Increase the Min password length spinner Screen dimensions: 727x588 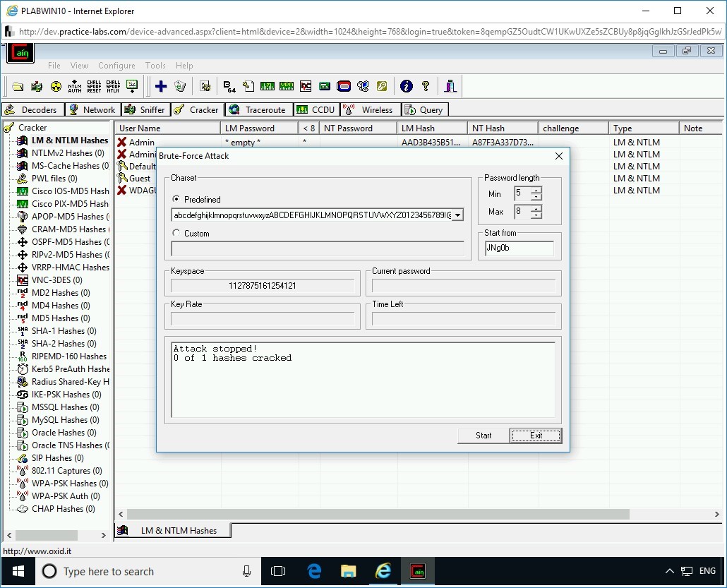537,191
